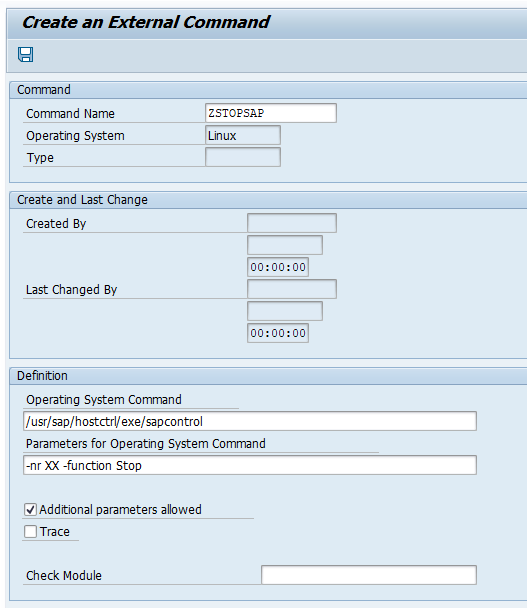Click the Create and Last Change group header
Image resolution: width=527 pixels, height=608 pixels.
(x=82, y=200)
